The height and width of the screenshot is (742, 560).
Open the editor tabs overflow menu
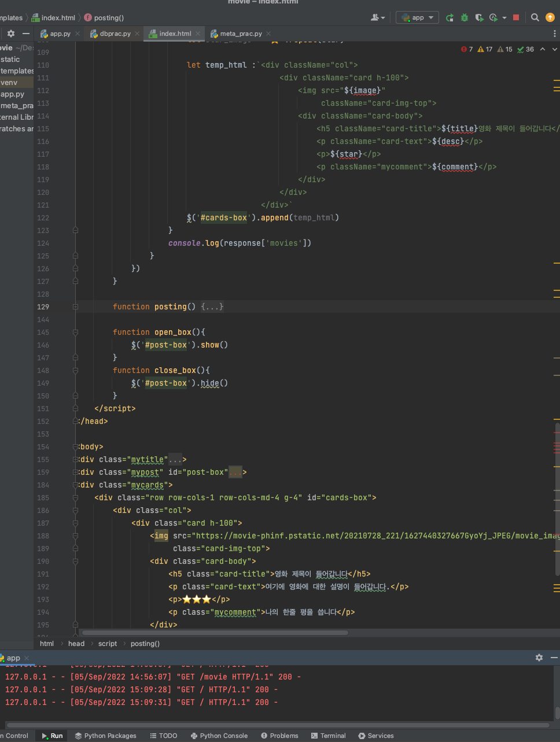[554, 34]
